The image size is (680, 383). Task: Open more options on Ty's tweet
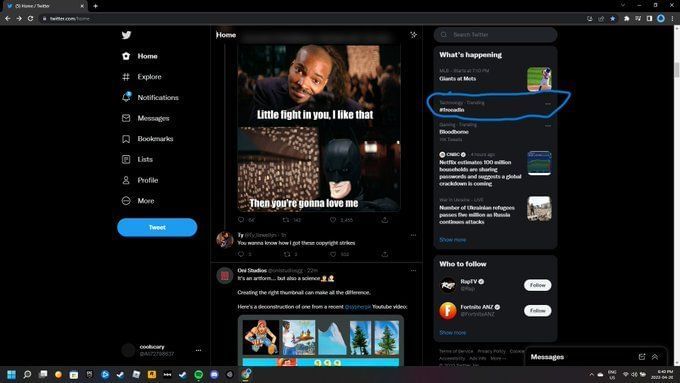(x=413, y=235)
